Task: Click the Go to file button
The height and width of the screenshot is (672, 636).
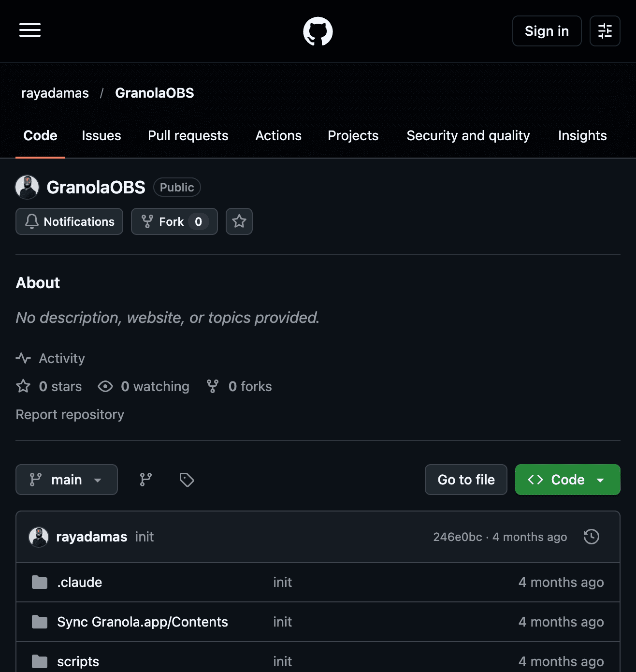Action: click(x=466, y=480)
